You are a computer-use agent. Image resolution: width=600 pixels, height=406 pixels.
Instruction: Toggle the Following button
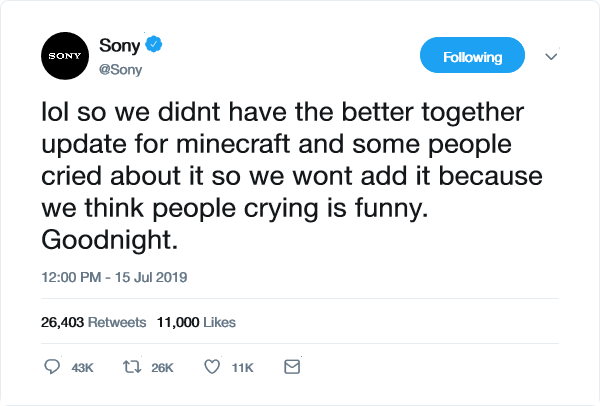pos(472,55)
